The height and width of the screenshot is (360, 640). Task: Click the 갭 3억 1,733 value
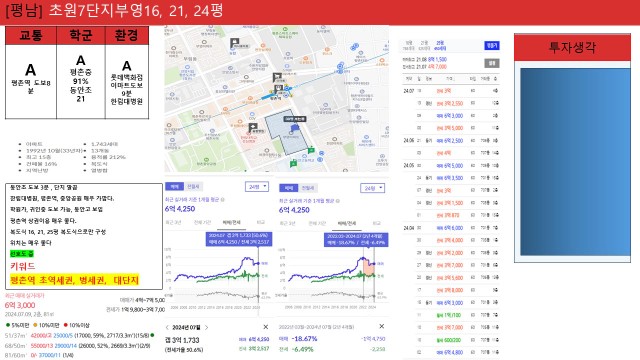[182, 340]
